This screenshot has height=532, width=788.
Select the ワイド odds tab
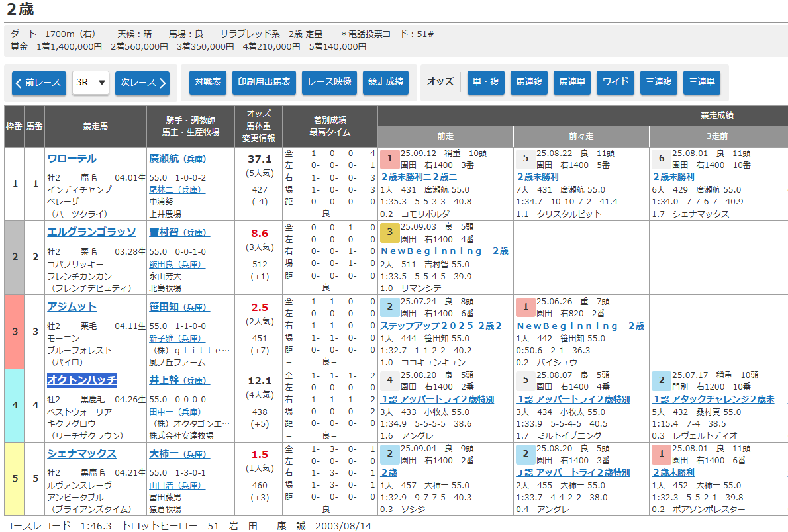coord(615,82)
